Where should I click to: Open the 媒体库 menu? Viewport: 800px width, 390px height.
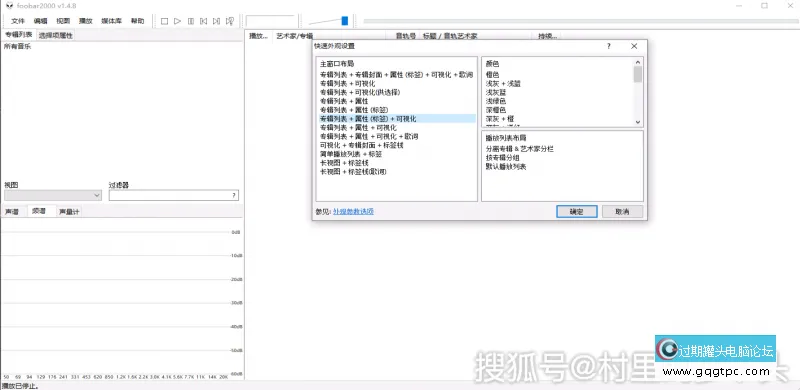[111, 21]
